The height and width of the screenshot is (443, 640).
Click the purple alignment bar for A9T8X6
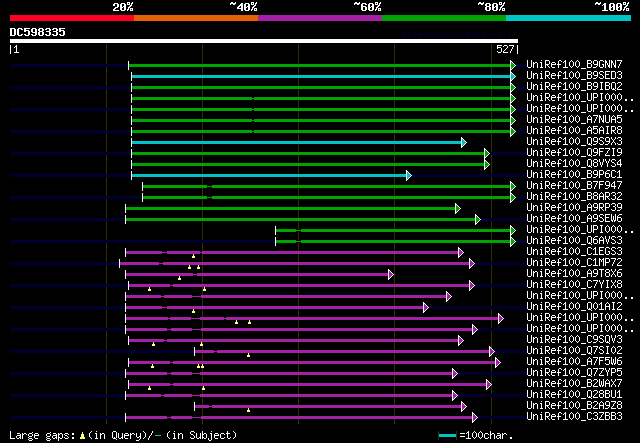coord(257,275)
